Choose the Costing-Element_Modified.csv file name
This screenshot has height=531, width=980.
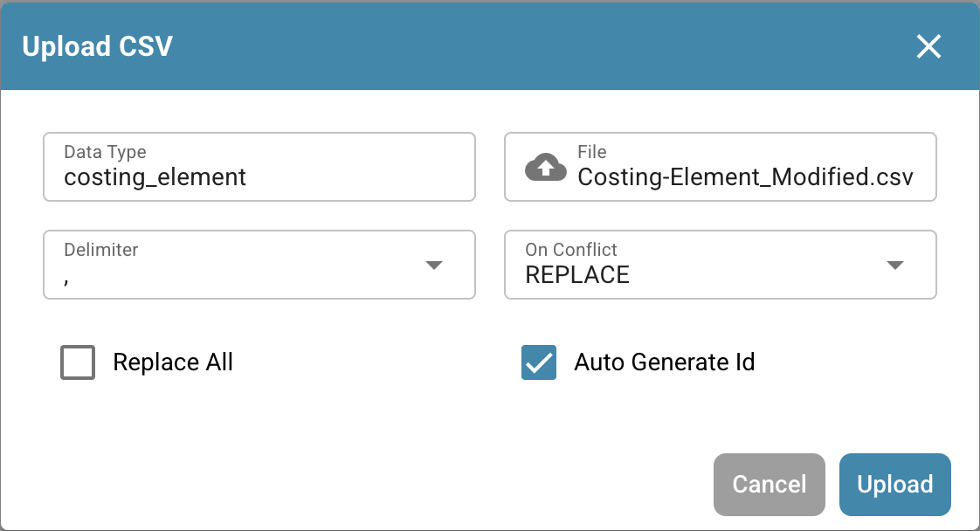[745, 177]
